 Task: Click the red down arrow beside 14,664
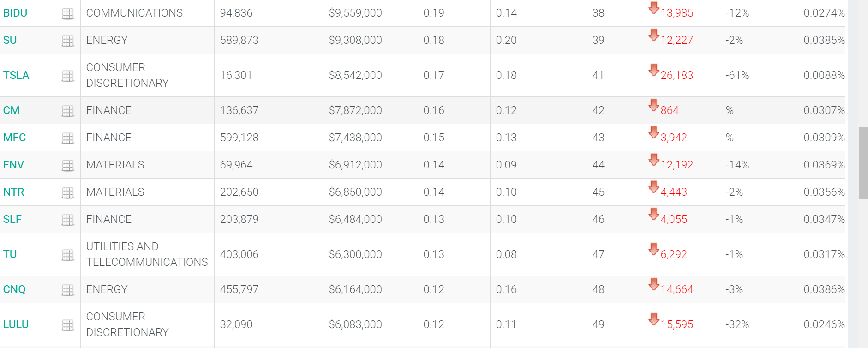[x=654, y=284]
